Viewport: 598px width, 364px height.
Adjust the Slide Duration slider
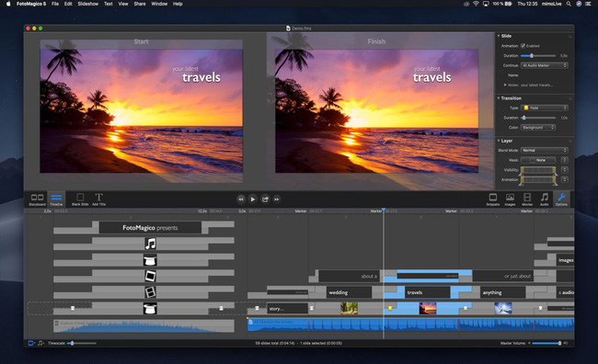[538, 56]
